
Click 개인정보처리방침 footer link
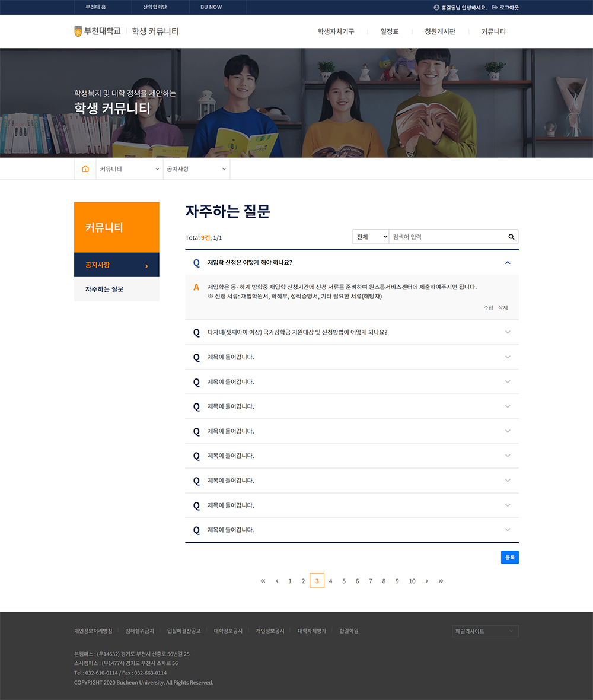click(x=93, y=631)
